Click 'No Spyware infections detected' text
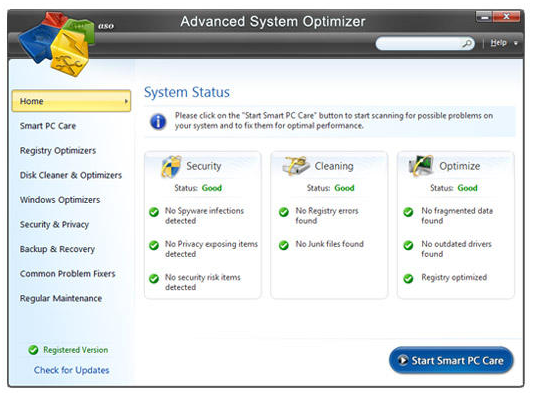 tap(204, 216)
